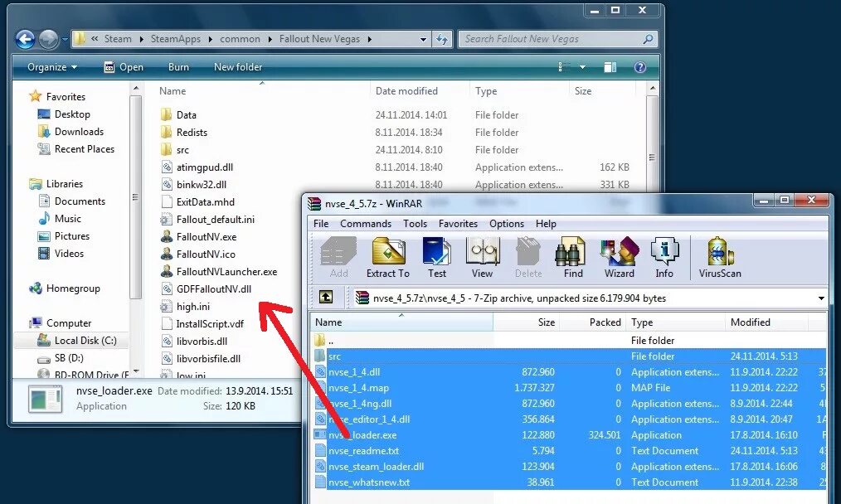Expand the Steam breadcrumb arrow in address bar
Image resolution: width=841 pixels, height=504 pixels.
click(x=141, y=39)
